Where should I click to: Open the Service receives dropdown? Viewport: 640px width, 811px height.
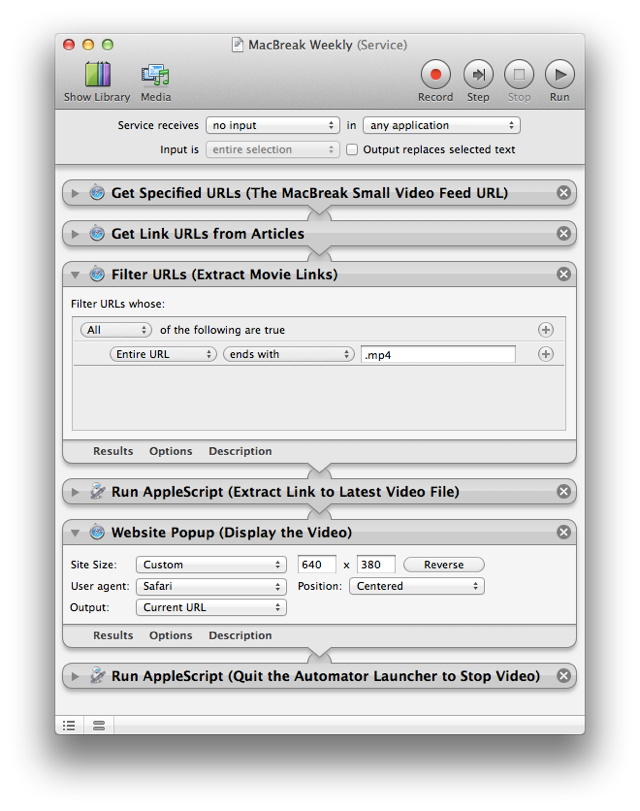click(x=273, y=126)
